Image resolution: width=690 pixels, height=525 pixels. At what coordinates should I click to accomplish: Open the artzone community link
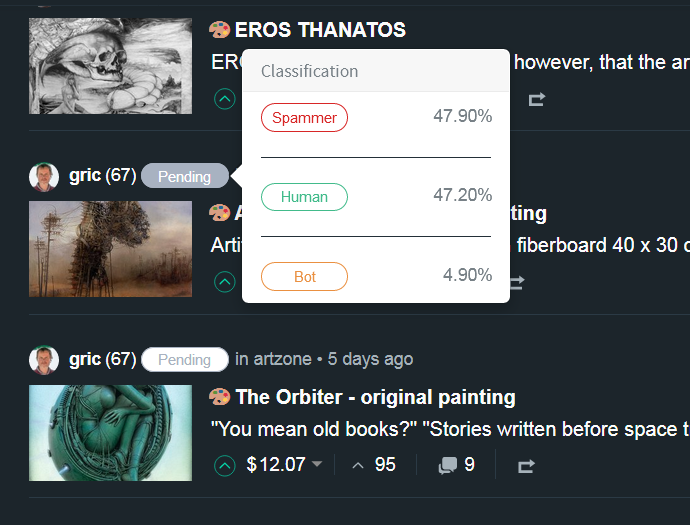click(x=273, y=359)
